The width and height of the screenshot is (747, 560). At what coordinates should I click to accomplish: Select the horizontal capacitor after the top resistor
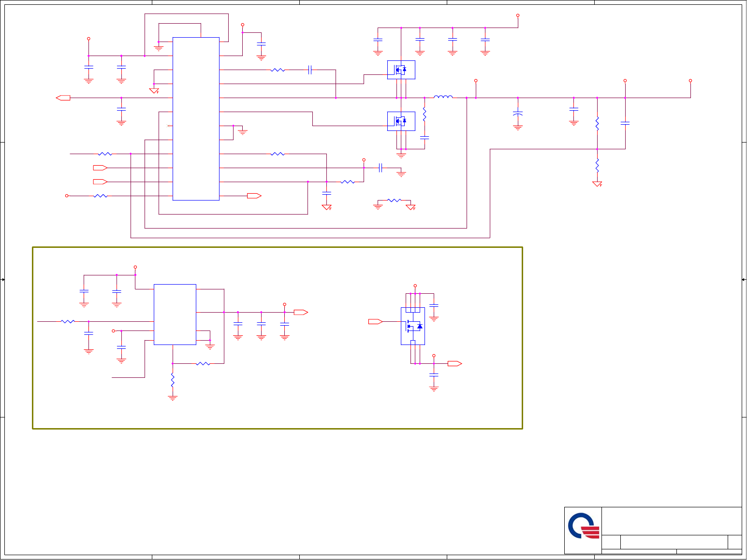310,70
